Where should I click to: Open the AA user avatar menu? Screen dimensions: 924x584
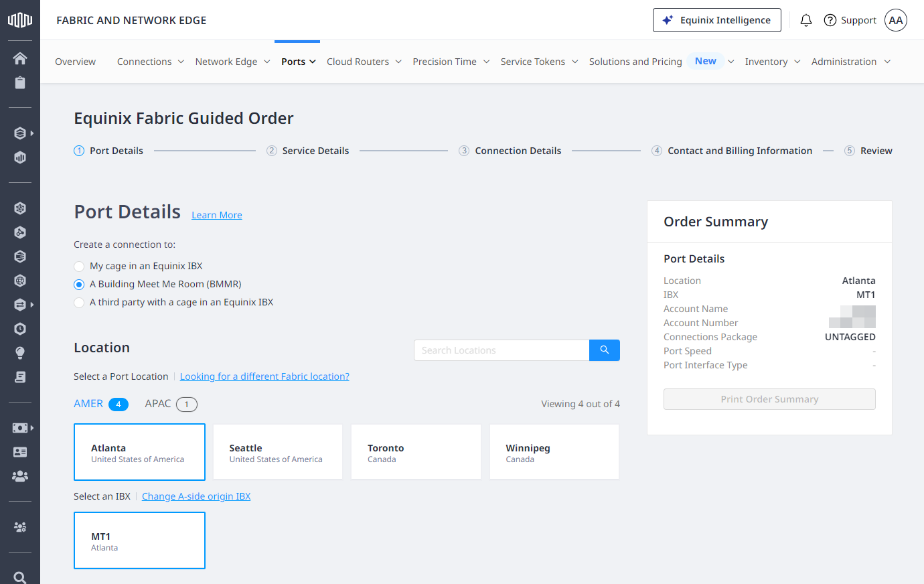tap(896, 20)
